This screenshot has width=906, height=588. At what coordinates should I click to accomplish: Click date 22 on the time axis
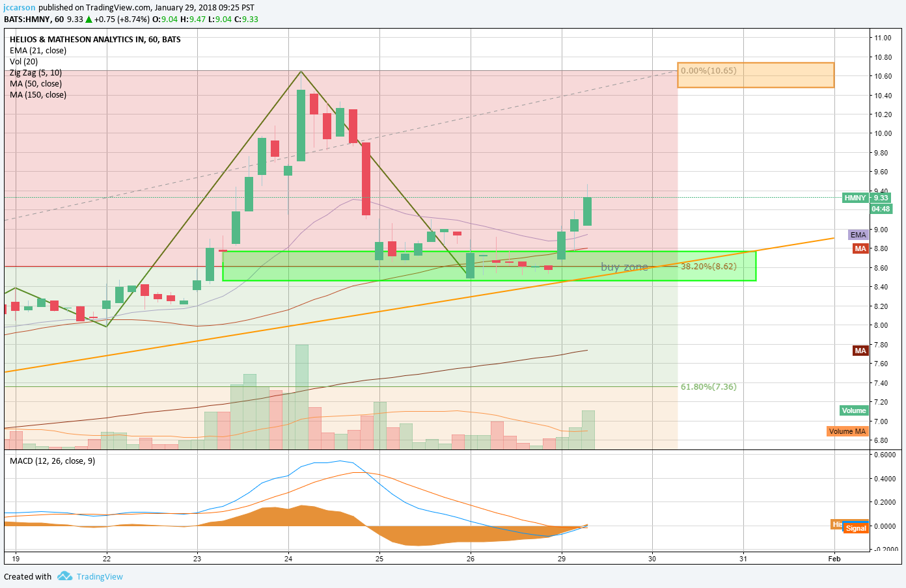pyautogui.click(x=107, y=558)
